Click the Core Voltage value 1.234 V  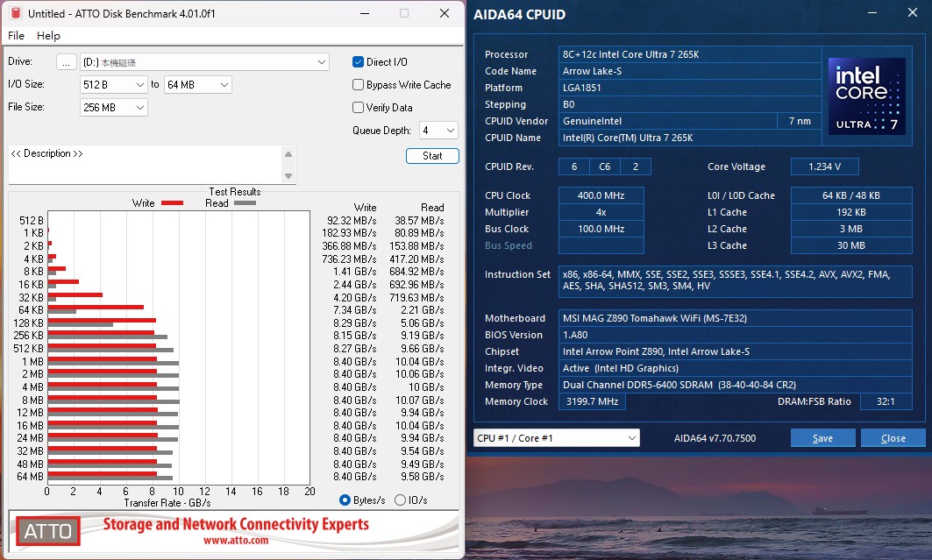824,167
